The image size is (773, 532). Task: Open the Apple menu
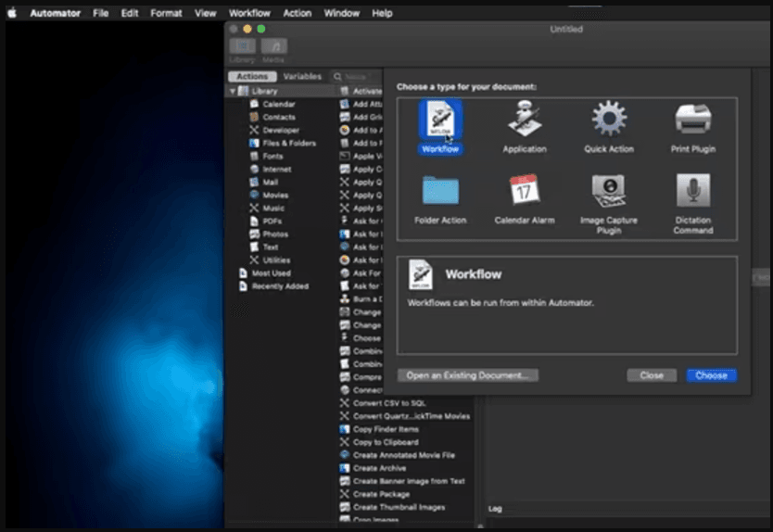point(12,13)
